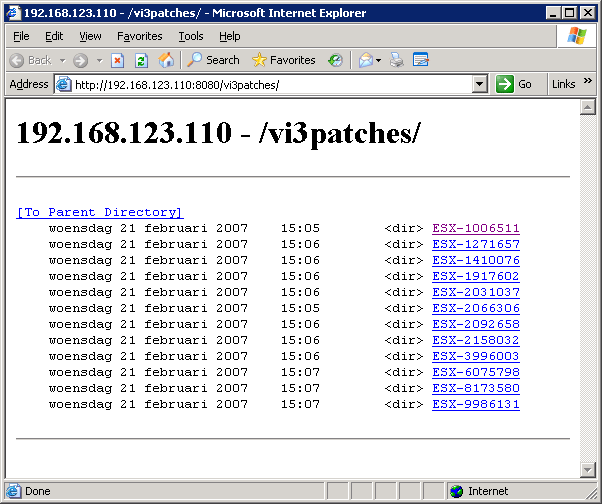Click the Back navigation button
This screenshot has height=504, width=602.
coord(30,60)
